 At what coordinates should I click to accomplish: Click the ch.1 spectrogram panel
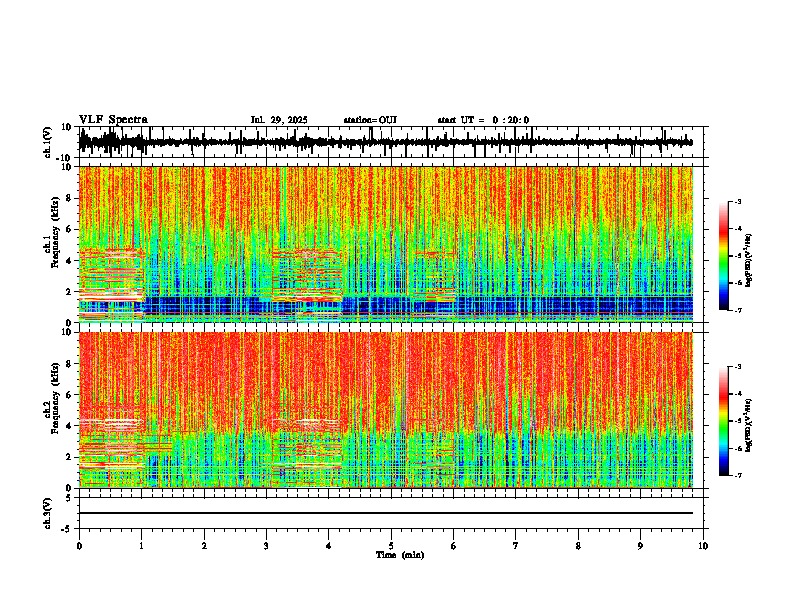(x=386, y=244)
